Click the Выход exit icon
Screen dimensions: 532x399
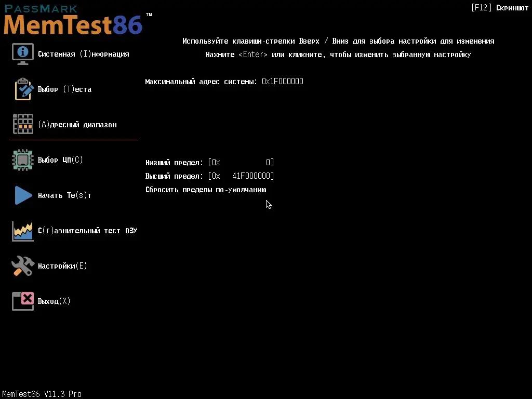pos(22,301)
